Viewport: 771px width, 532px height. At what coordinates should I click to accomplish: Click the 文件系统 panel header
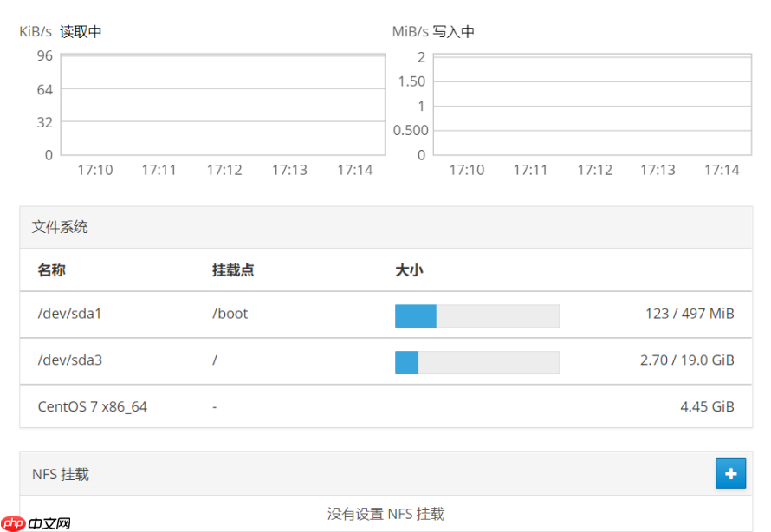click(x=60, y=226)
